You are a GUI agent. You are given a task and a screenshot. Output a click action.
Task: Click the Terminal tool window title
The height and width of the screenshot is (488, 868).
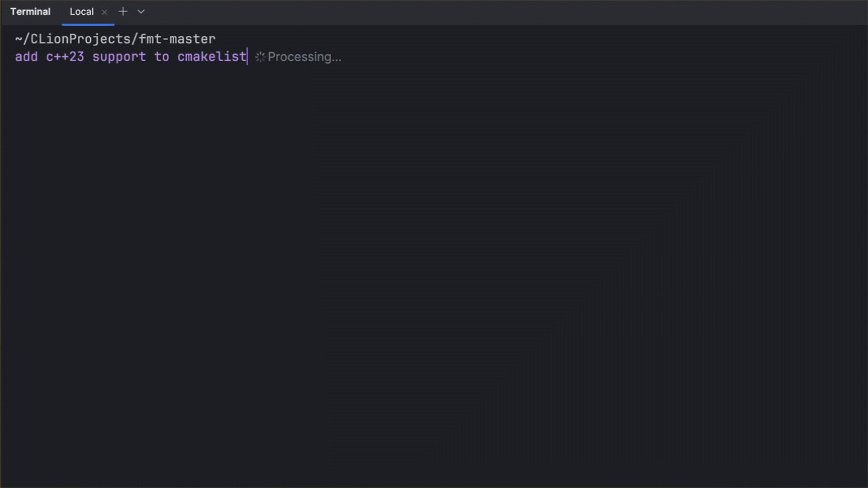pyautogui.click(x=31, y=12)
